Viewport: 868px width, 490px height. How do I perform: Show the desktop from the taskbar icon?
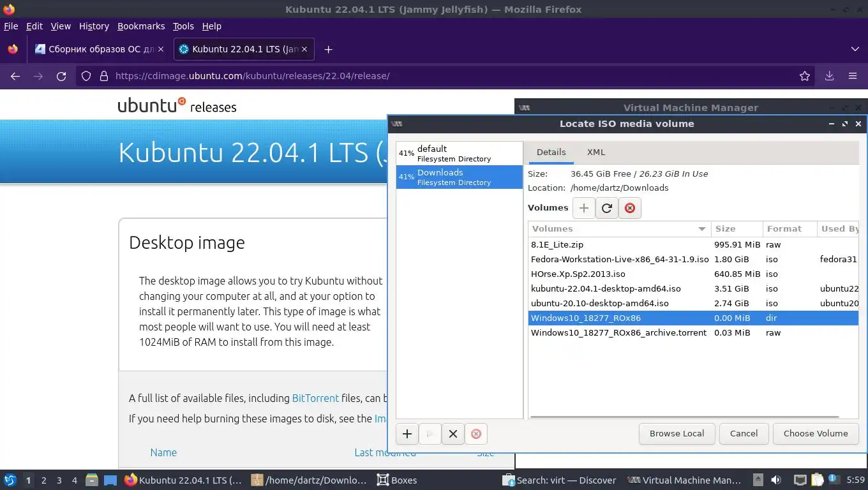click(x=110, y=480)
